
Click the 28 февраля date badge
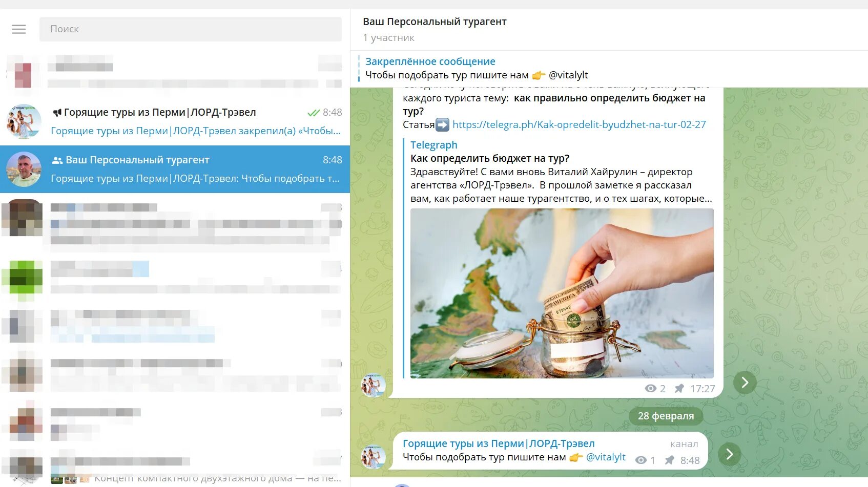(666, 416)
